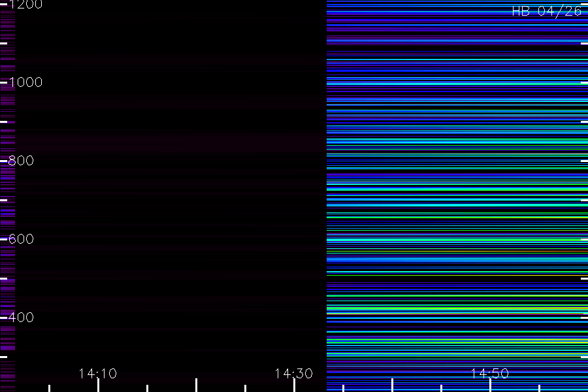Click the 400 frequency axis label
Image resolution: width=588 pixels, height=392 pixels.
tap(21, 318)
